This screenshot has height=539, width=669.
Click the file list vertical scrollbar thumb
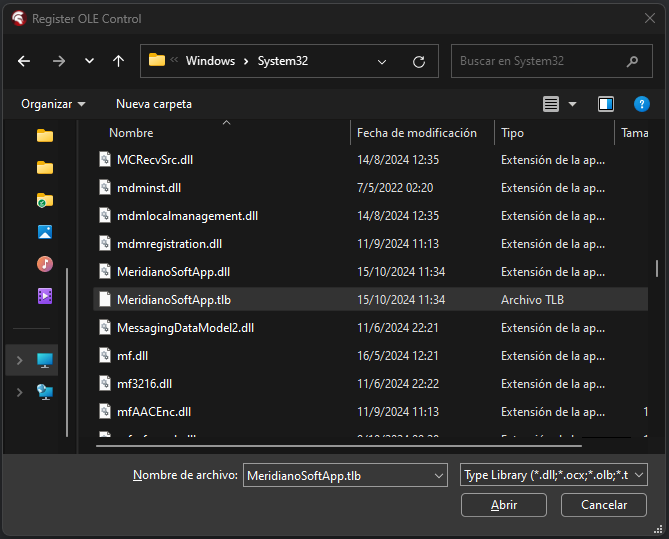click(x=657, y=268)
